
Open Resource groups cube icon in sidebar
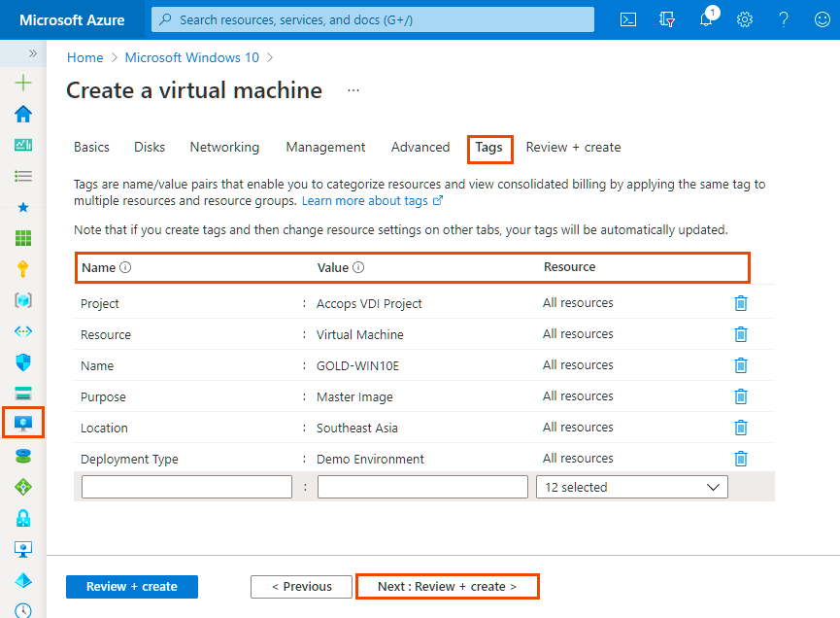[23, 300]
